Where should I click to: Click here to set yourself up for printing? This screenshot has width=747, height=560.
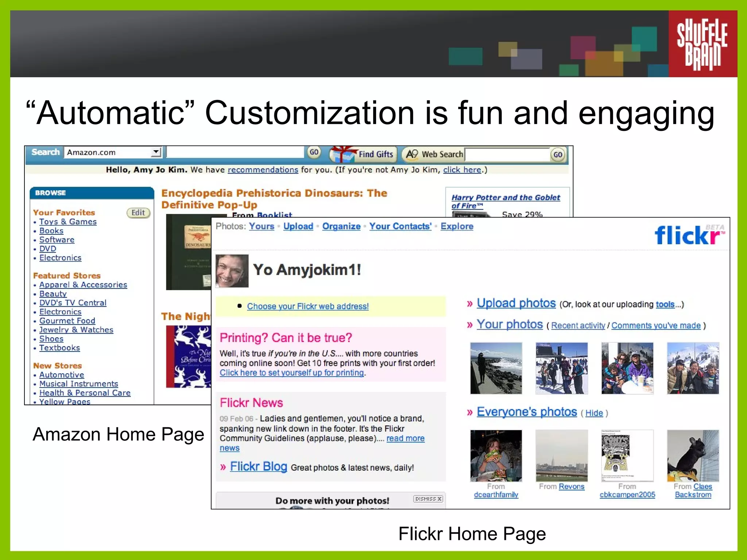point(292,373)
